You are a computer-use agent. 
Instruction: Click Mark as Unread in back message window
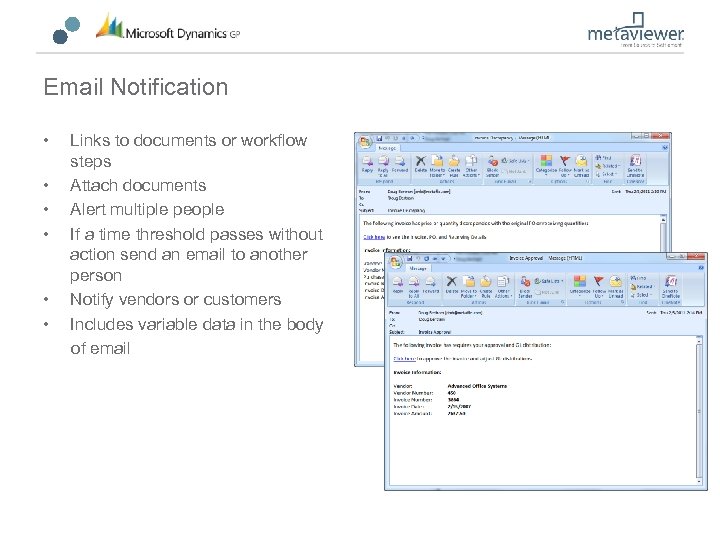point(581,166)
